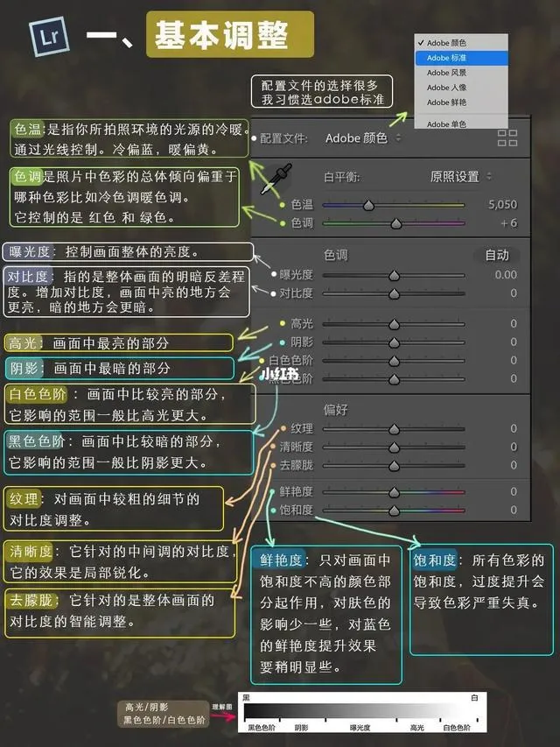The width and height of the screenshot is (560, 747).
Task: Click the 白色色阶 slider label
Action: pyautogui.click(x=290, y=360)
